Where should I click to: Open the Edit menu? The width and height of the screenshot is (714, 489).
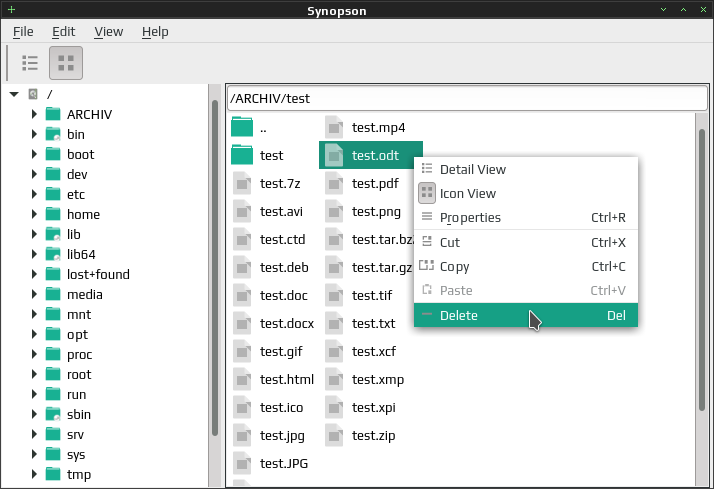pyautogui.click(x=63, y=31)
